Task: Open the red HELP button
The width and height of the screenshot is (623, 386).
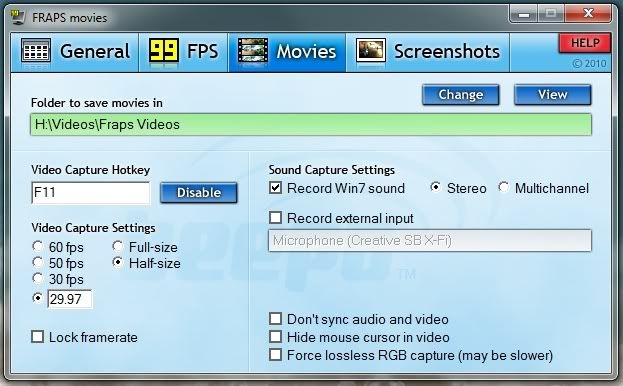Action: tap(585, 43)
